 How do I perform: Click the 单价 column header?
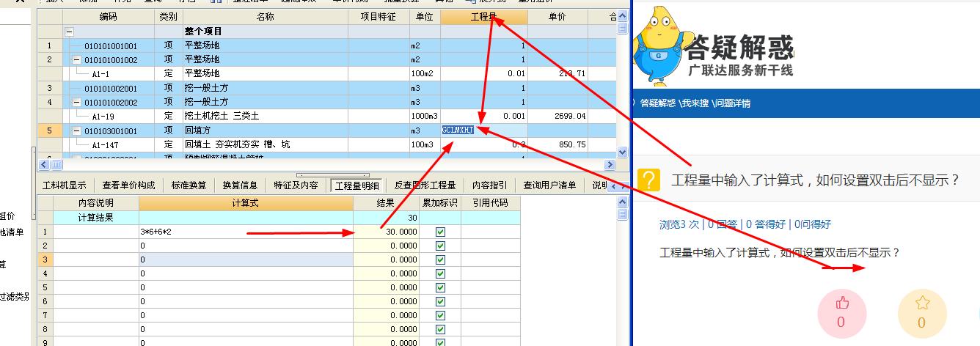coord(557,17)
